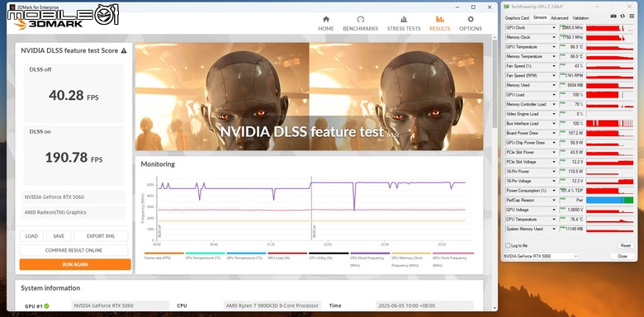644x317 pixels.
Task: Open the Board Power Draw dropdown
Action: (x=554, y=134)
